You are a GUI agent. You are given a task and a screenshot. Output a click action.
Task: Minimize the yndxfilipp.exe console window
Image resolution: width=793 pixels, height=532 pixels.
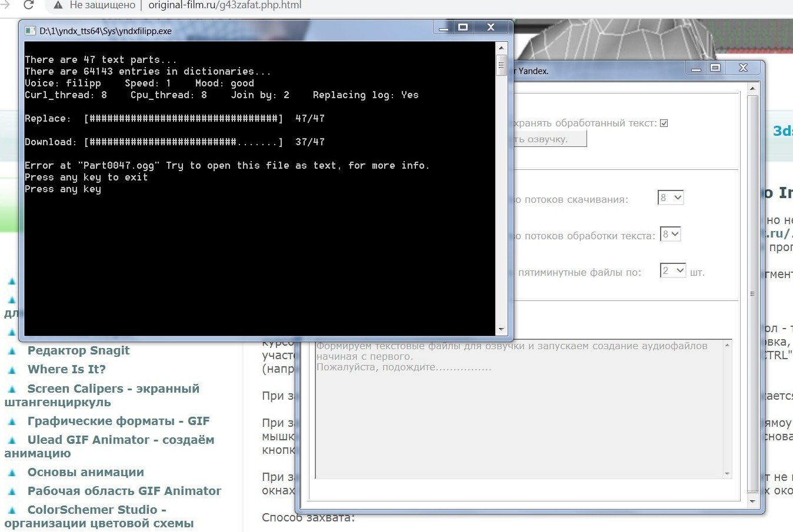point(444,27)
